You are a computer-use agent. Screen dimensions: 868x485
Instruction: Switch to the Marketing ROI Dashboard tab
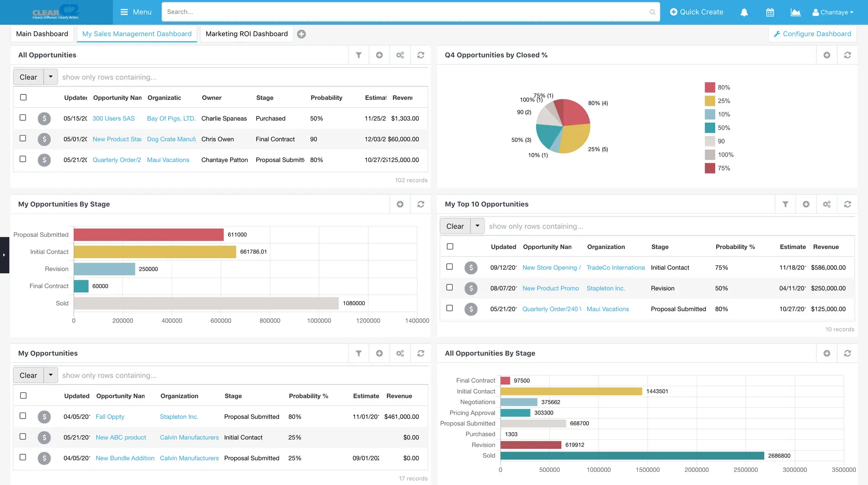click(246, 33)
